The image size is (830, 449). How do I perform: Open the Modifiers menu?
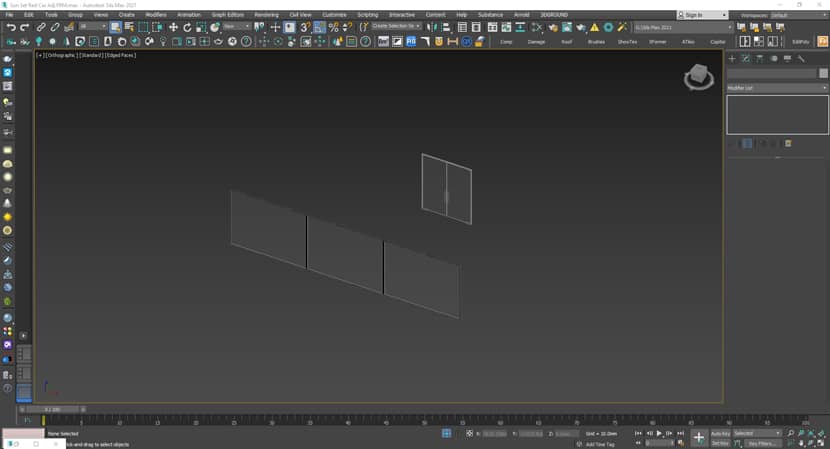tap(156, 15)
